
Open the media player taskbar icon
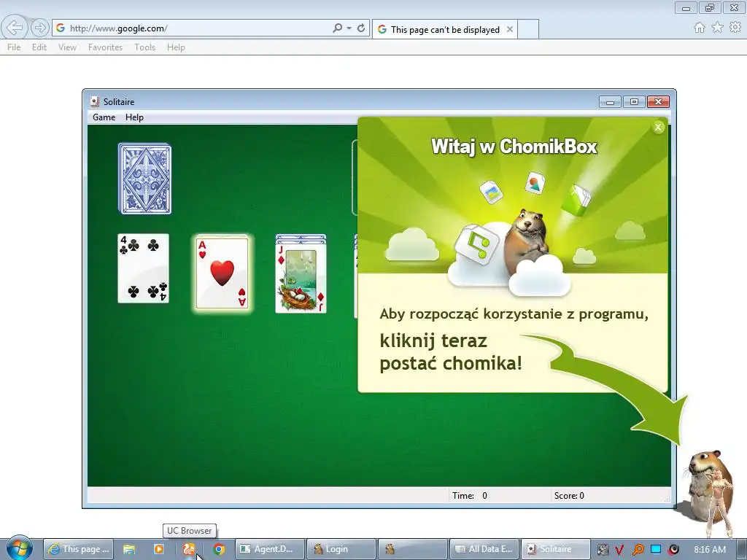158,549
